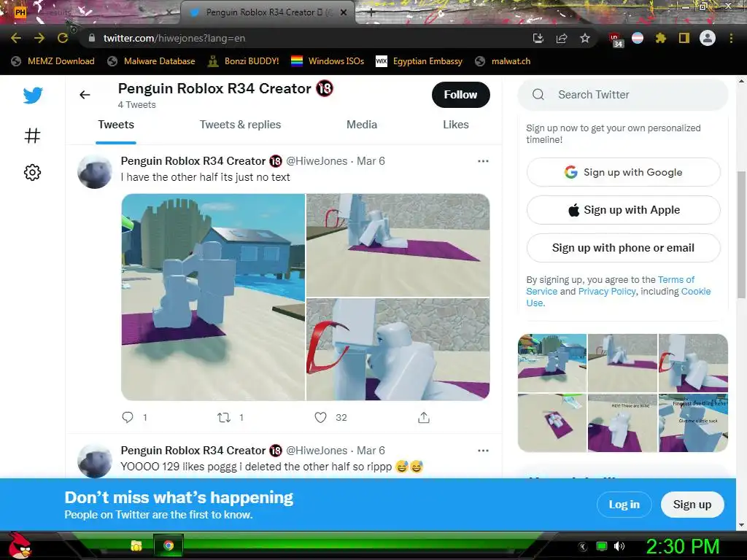747x560 pixels.
Task: Click Sign up on bottom banner
Action: point(692,505)
